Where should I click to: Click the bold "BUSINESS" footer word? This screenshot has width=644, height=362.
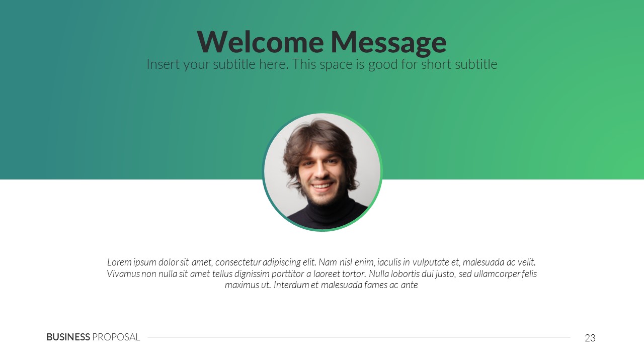point(68,337)
